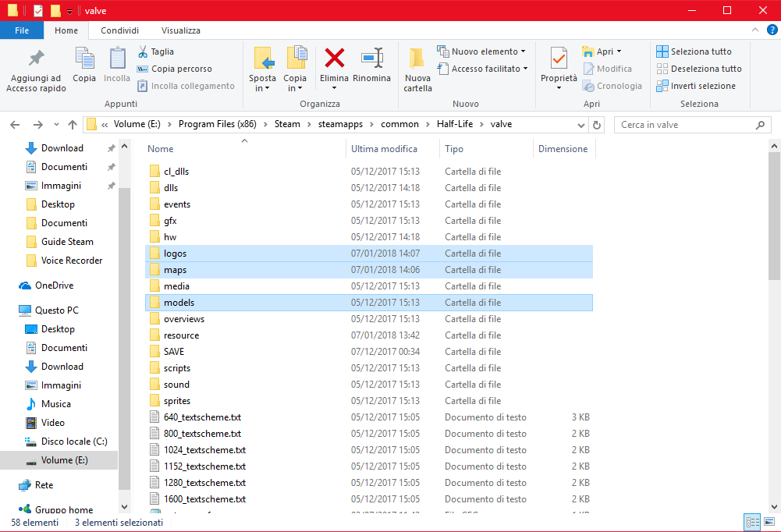Select Questo PC in navigation pane

(57, 310)
